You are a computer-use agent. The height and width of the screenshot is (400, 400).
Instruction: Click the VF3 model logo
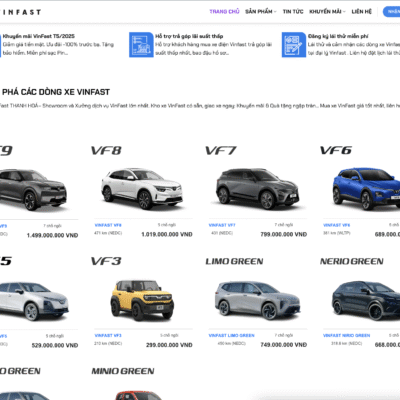106,261
